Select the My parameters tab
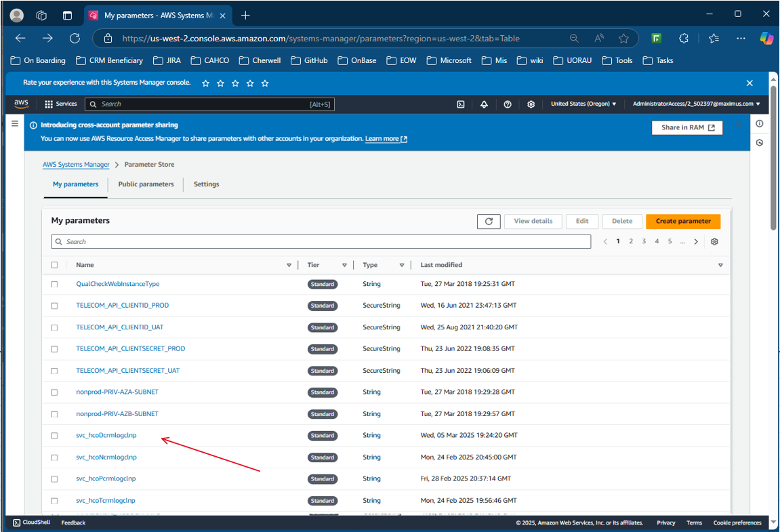The height and width of the screenshot is (532, 780). point(76,184)
